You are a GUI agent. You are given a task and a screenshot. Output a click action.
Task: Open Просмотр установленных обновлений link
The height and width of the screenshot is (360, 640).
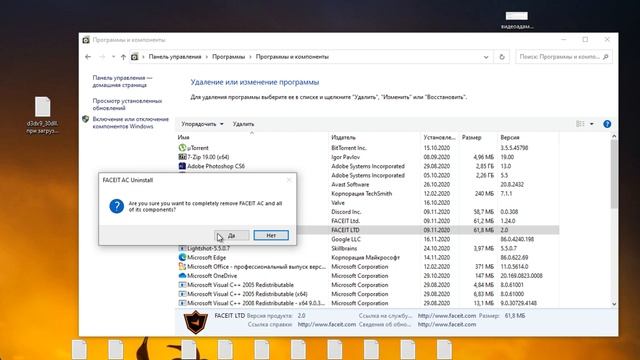click(x=127, y=104)
